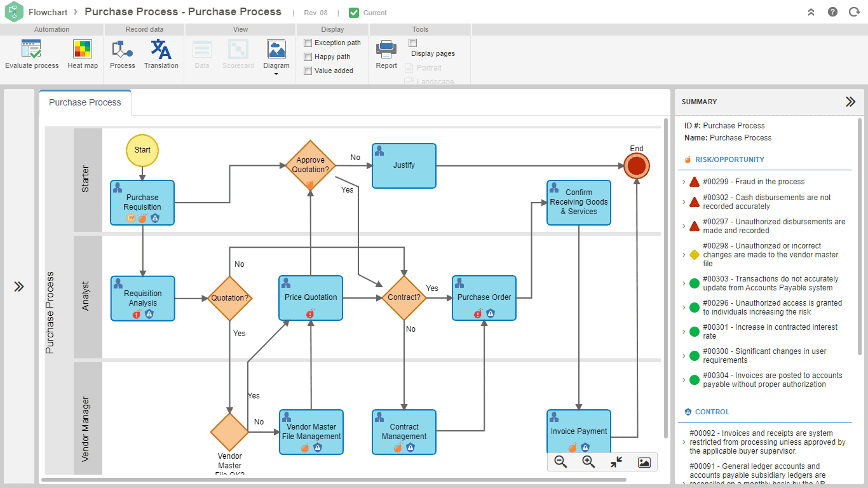
Task: Select the Purchase Order task node
Action: (484, 298)
